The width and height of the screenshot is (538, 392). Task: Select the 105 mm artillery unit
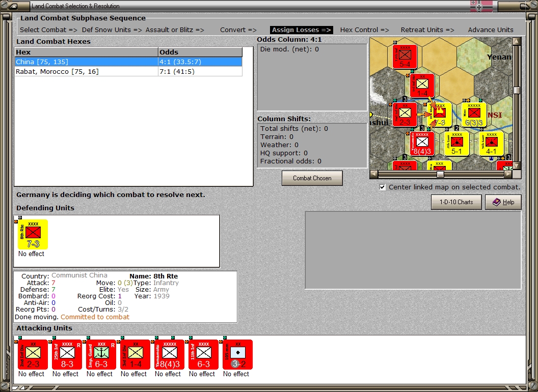[x=237, y=355]
